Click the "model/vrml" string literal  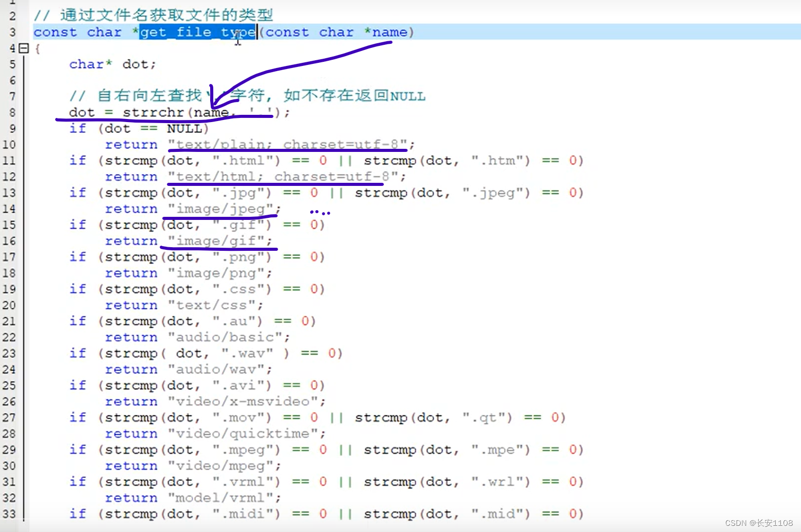click(221, 497)
